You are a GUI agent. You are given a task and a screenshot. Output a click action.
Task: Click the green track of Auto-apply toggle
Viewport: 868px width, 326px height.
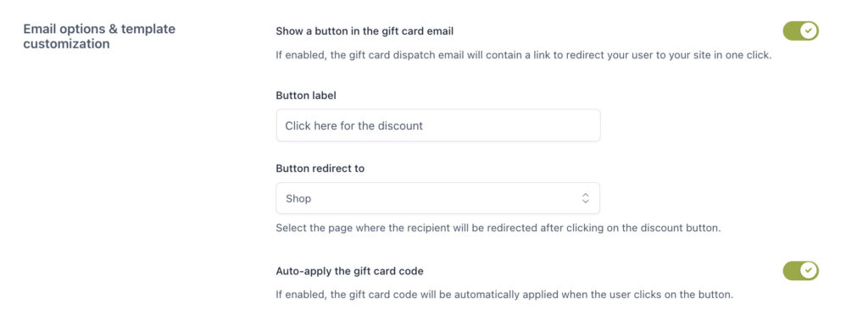792,271
